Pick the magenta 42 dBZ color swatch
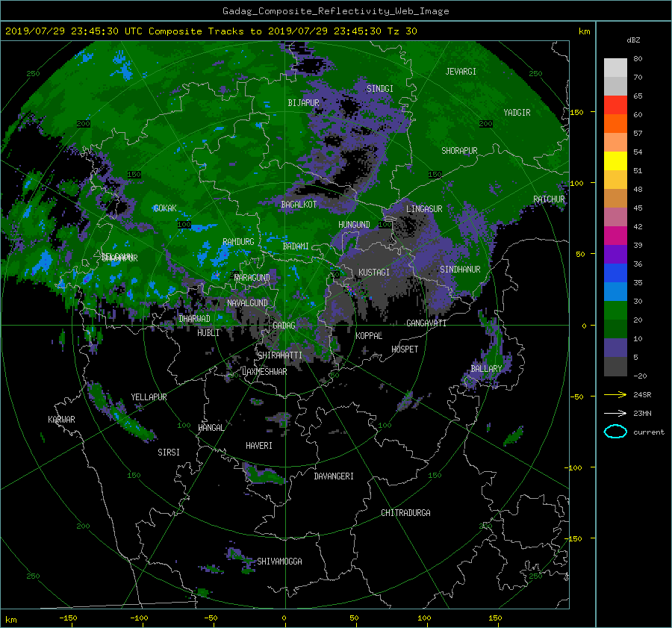This screenshot has height=628, width=672. [615, 235]
